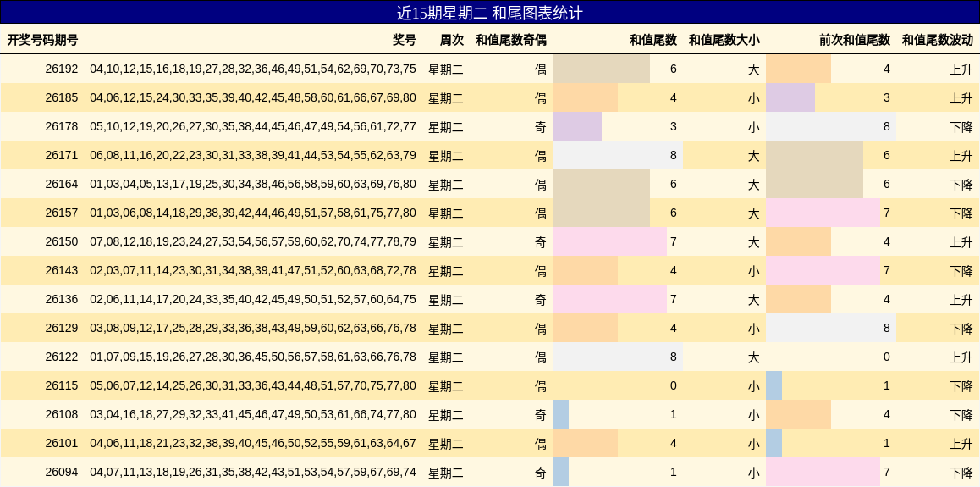Click the 和值尾数 bar valued 1 in row 26108

[561, 414]
